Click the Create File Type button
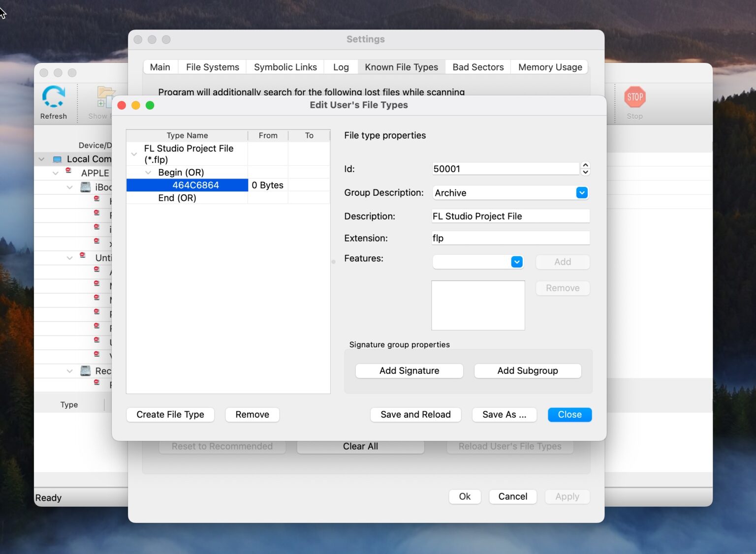 170,414
